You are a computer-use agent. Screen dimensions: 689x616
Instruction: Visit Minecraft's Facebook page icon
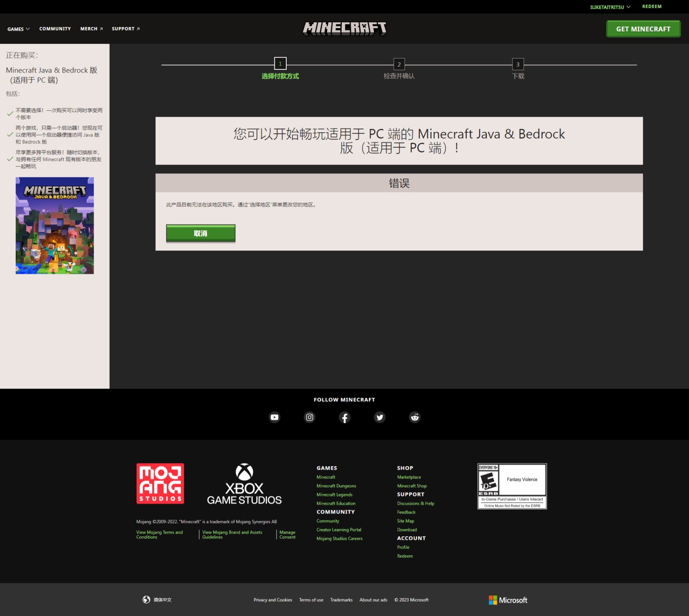tap(344, 417)
